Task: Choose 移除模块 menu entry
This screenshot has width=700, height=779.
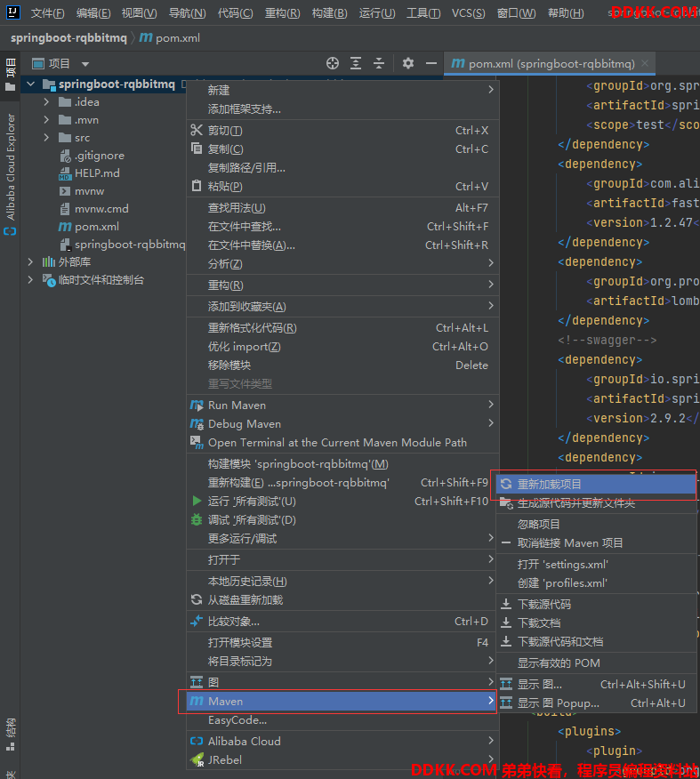Action: [342, 365]
